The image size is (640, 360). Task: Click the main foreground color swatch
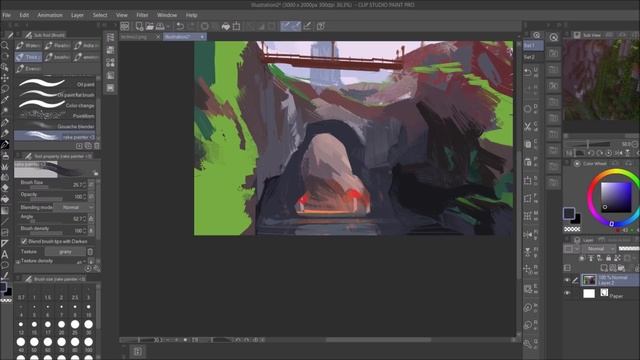pos(569,213)
